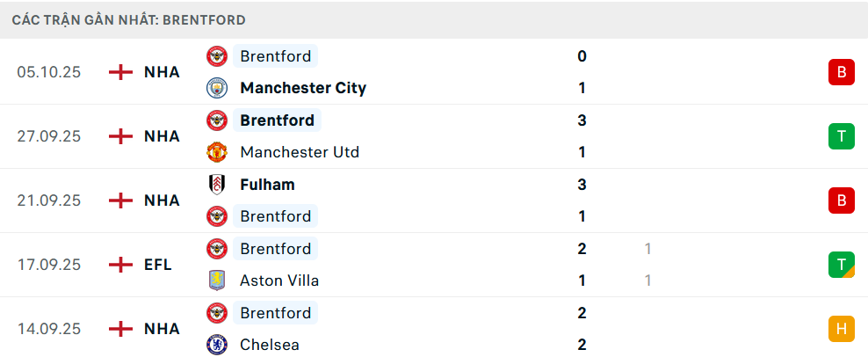Click the green T badge for the Aston Villa match
The image size is (868, 357).
841,265
